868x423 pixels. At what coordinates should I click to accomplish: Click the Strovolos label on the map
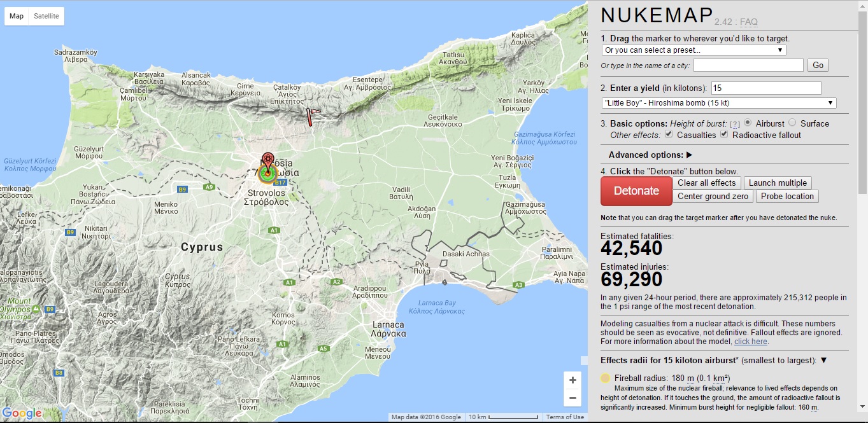point(266,197)
